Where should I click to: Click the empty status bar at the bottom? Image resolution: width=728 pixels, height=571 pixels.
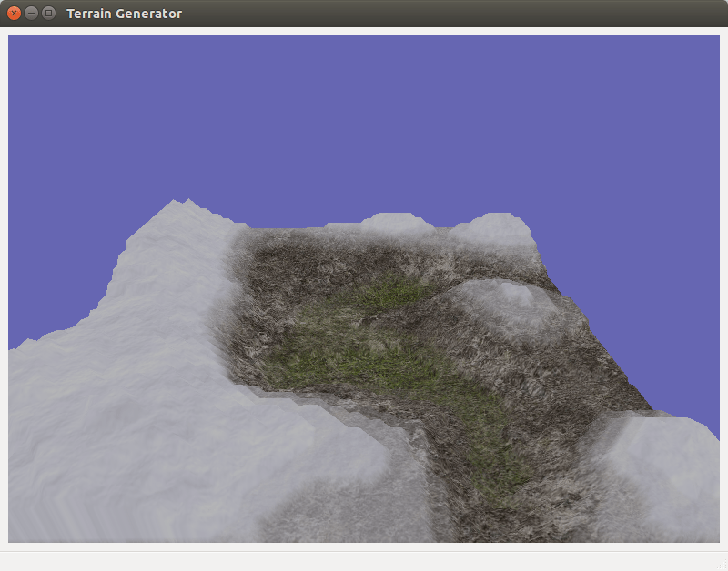364,560
